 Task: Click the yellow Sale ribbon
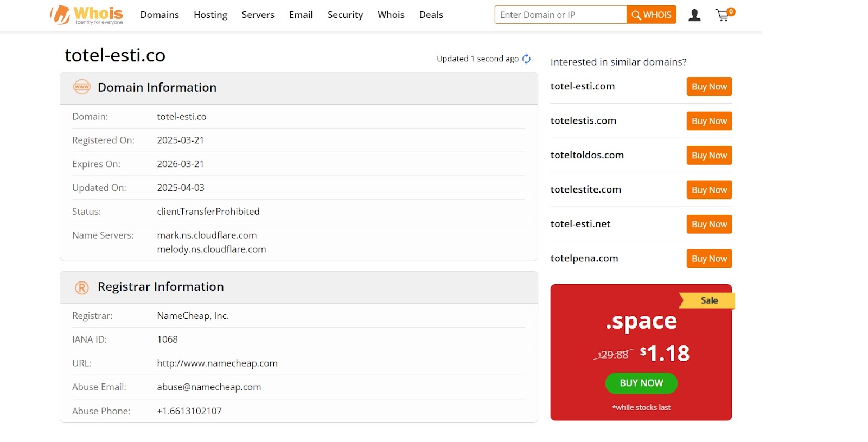pos(707,300)
